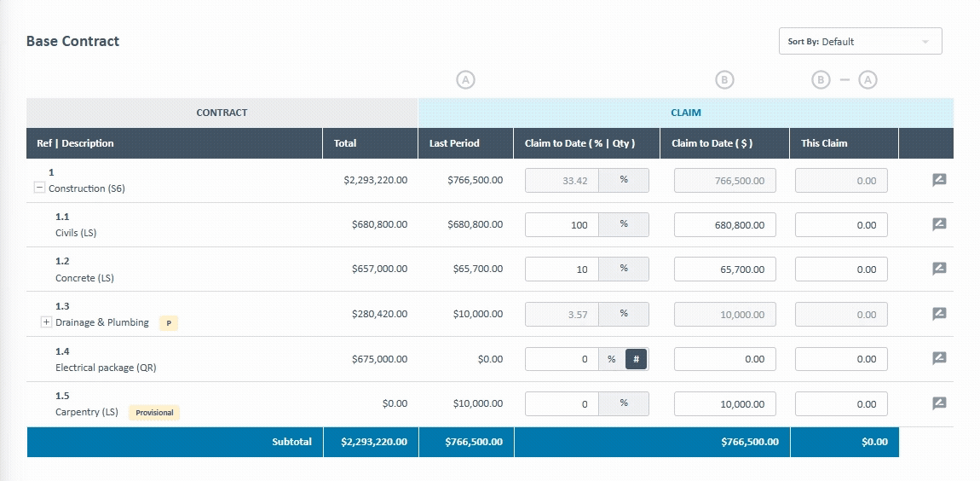Click the Provisional badge on Carpentry
Image resolution: width=980 pixels, height=481 pixels.
pyautogui.click(x=154, y=413)
